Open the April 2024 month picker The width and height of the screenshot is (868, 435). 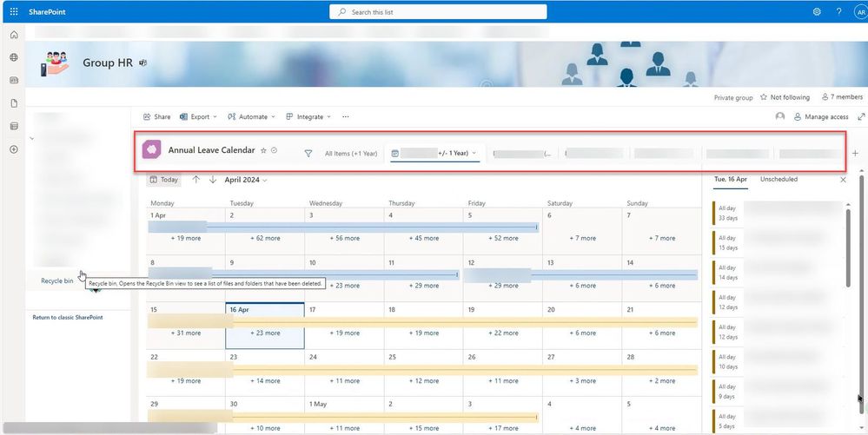[x=246, y=180]
